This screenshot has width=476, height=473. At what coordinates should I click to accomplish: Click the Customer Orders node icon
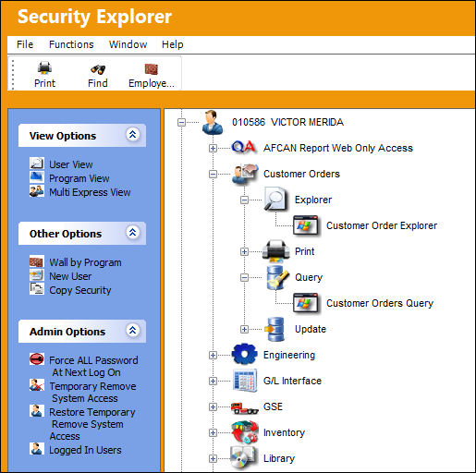pos(245,174)
